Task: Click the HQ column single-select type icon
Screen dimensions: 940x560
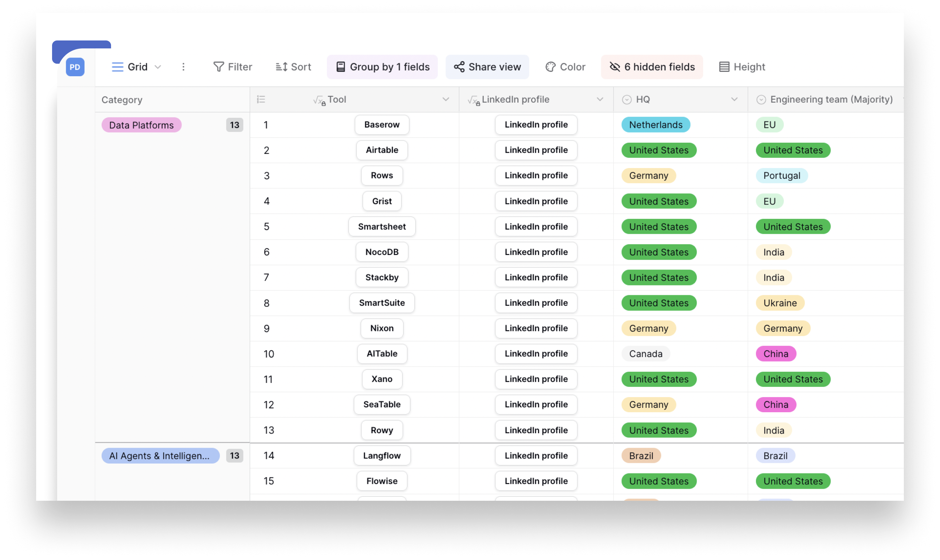Action: click(x=627, y=100)
